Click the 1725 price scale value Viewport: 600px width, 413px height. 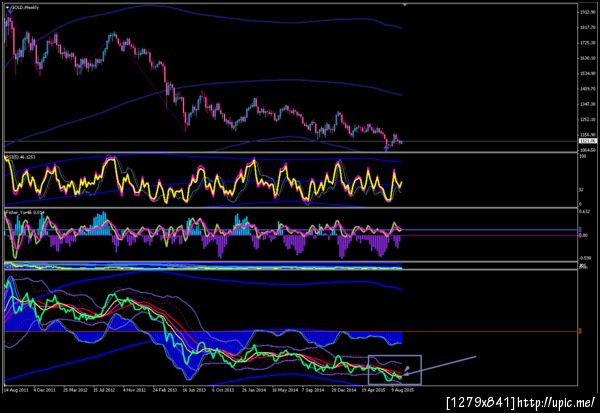tap(588, 43)
